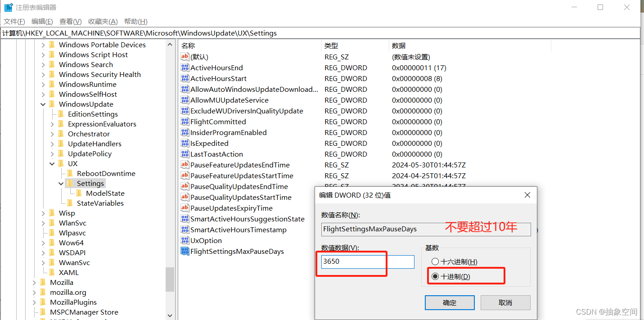
Task: Click the WindowsUpdate folder icon
Action: [52, 104]
